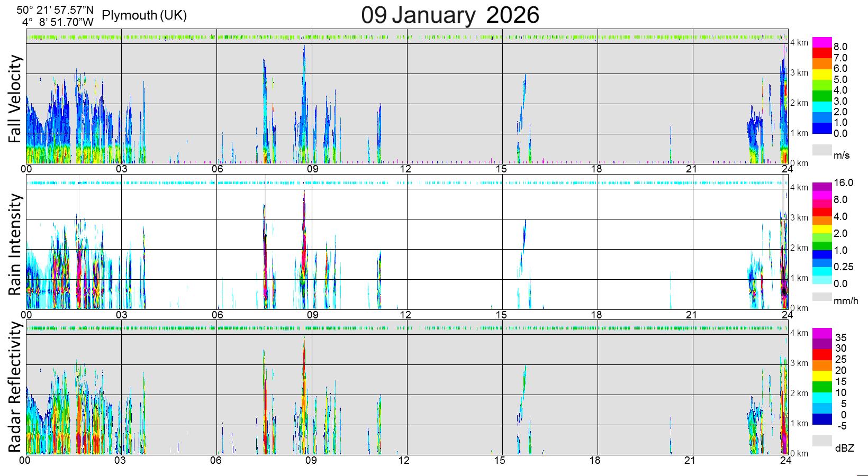
Task: Click the "12" hour tick under Fall Velocity plot
Action: pyautogui.click(x=406, y=169)
